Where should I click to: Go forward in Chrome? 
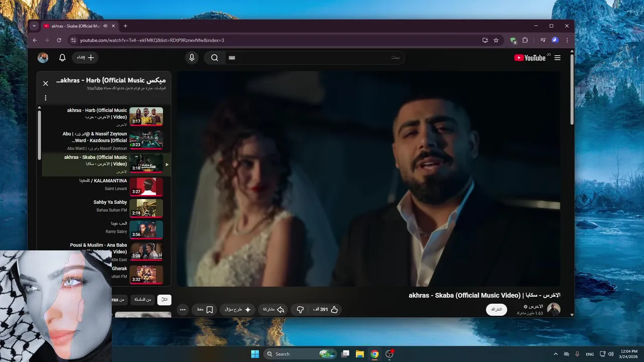pos(47,40)
